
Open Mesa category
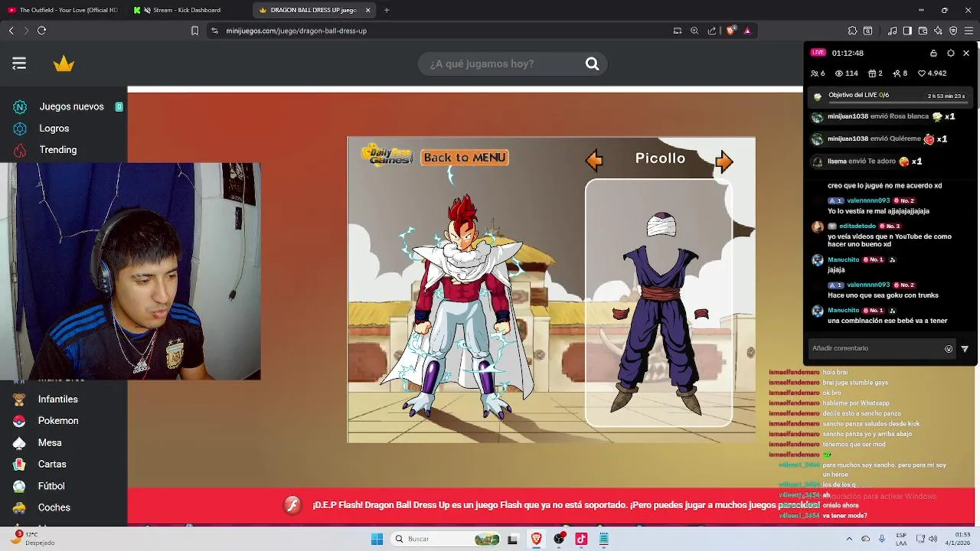50,443
